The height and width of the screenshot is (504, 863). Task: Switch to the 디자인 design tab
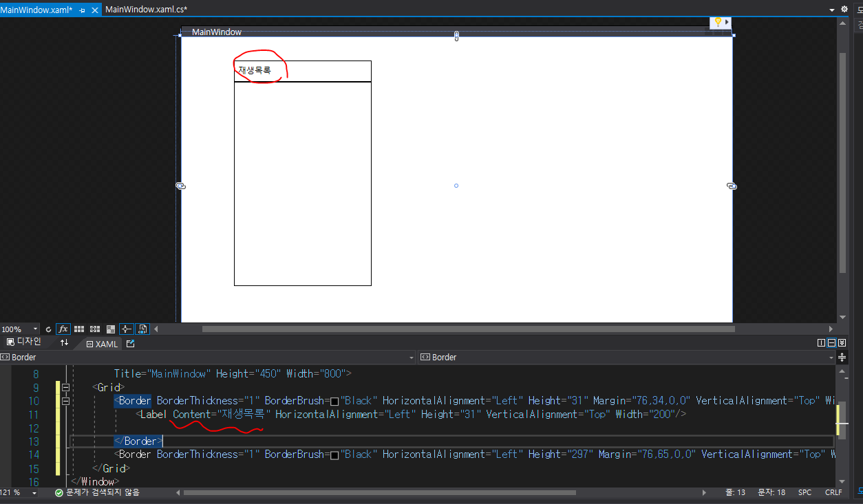[x=23, y=342]
